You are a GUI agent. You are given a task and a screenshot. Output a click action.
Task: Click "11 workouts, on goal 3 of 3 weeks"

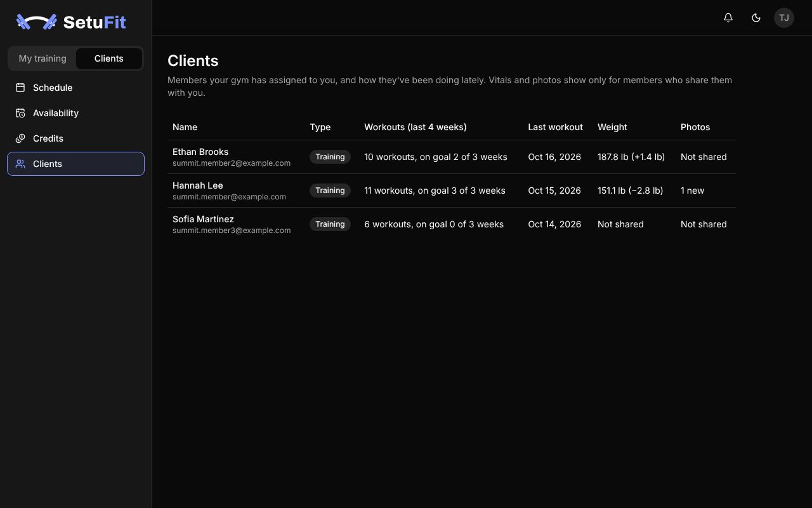click(x=435, y=190)
